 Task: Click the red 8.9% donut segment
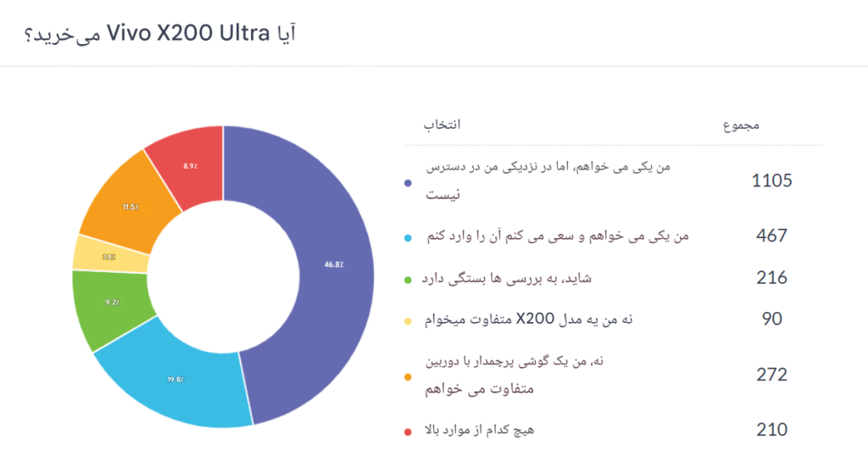click(190, 165)
